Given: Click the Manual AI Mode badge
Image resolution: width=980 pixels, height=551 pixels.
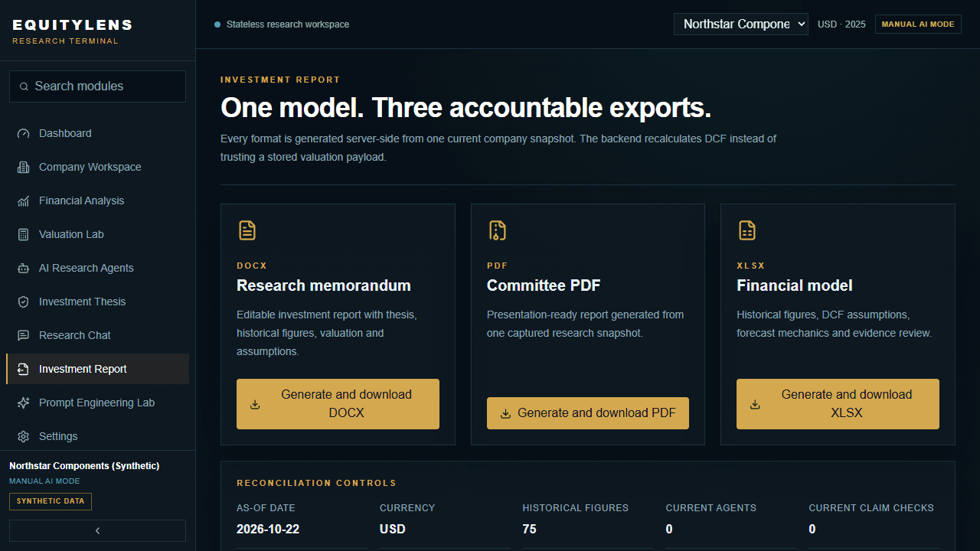Looking at the screenshot, I should click(918, 24).
